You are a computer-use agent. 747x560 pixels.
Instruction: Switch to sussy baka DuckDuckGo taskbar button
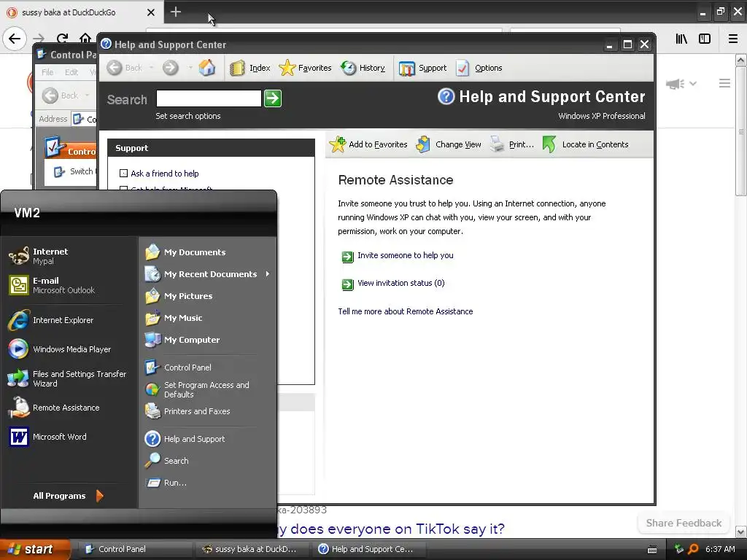coord(252,549)
